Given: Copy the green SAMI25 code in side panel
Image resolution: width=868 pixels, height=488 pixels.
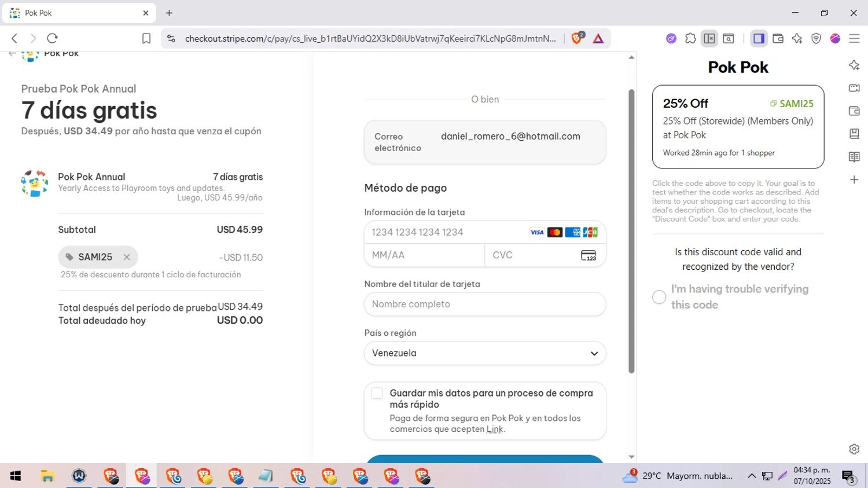Looking at the screenshot, I should pos(791,104).
